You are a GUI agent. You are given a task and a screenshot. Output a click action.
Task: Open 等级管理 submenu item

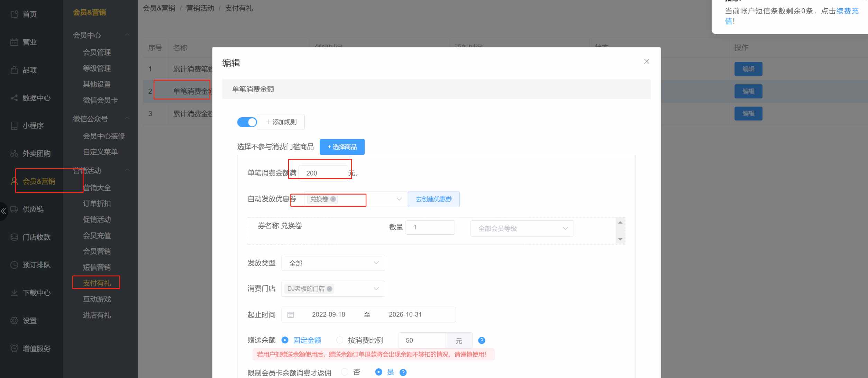(x=97, y=68)
